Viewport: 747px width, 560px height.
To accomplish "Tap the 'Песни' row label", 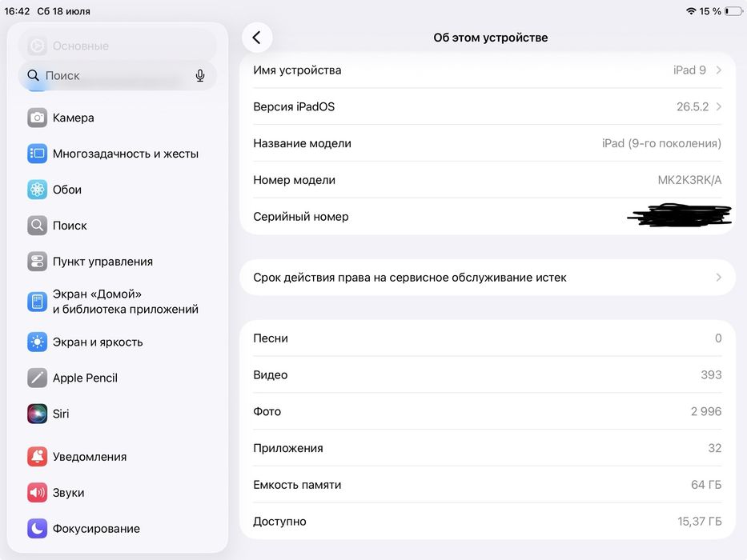I will [270, 338].
